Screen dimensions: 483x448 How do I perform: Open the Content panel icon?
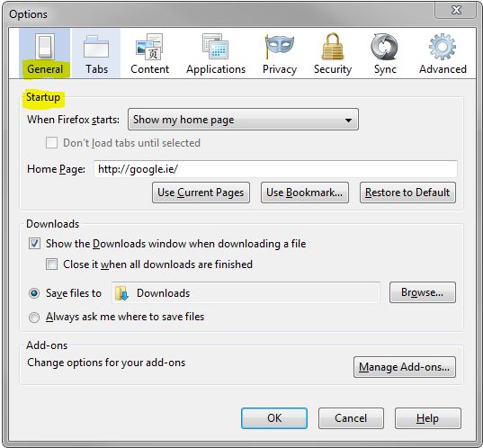[149, 47]
